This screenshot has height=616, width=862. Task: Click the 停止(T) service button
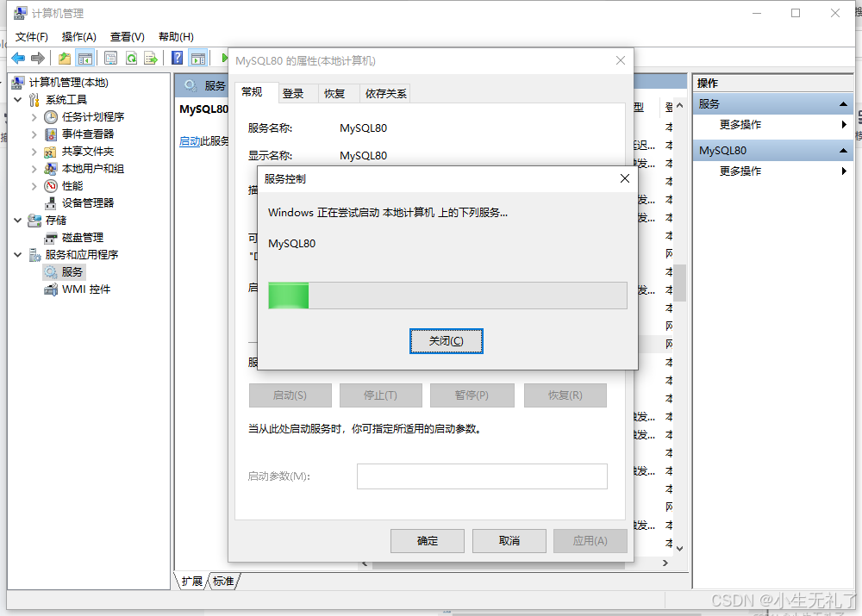[x=381, y=395]
